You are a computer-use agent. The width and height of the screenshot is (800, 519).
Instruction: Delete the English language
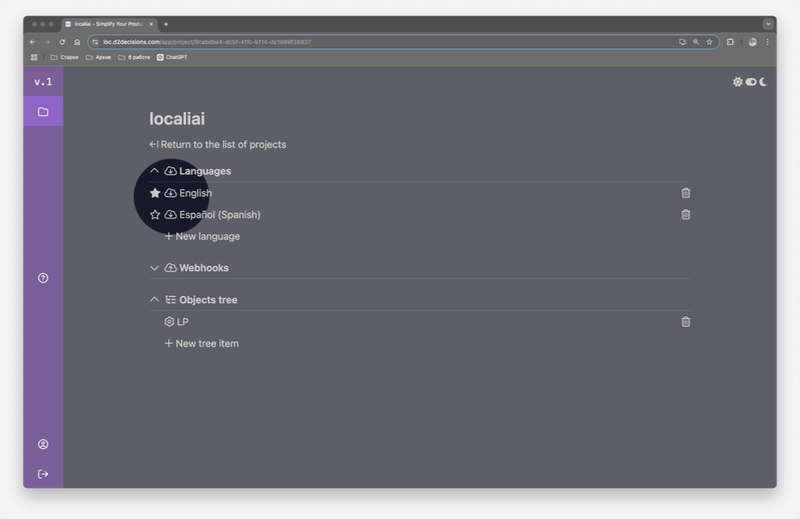click(x=686, y=193)
